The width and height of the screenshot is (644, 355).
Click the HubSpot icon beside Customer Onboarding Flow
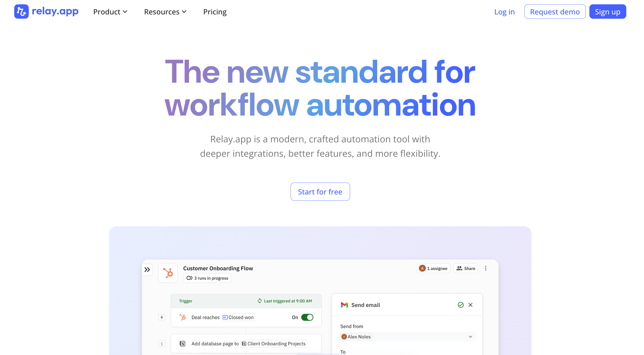point(168,273)
